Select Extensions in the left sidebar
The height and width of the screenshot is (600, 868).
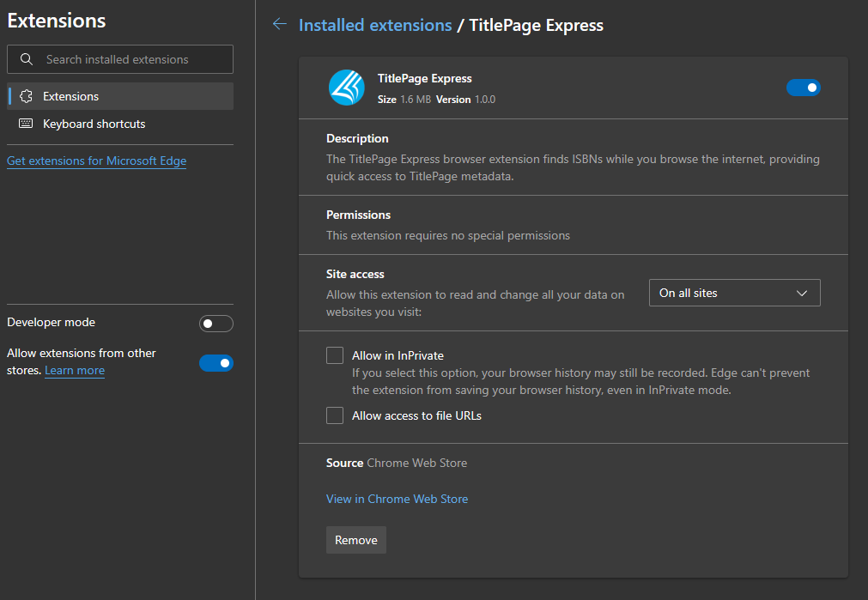70,95
